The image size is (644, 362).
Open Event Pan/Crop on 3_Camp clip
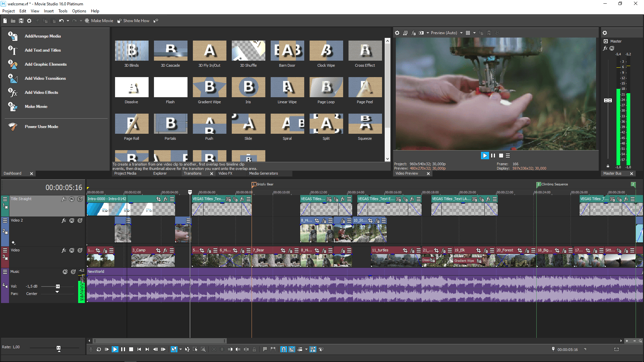coord(158,250)
